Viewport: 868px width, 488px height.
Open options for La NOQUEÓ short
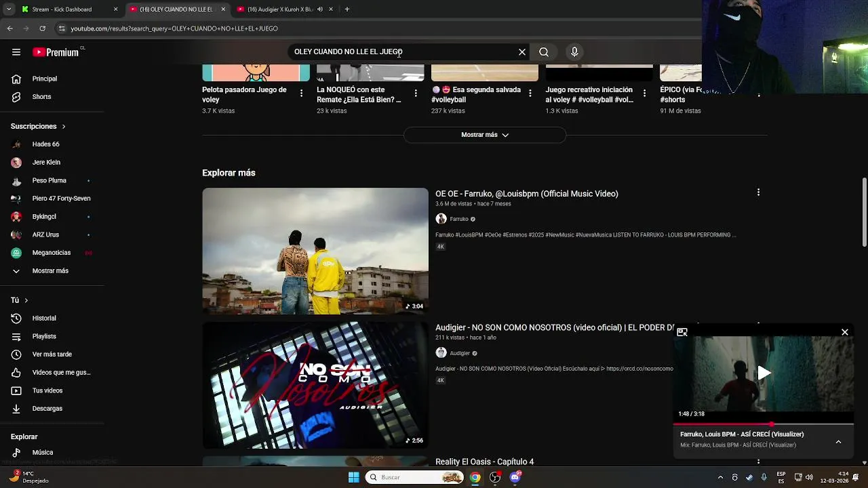click(x=416, y=94)
